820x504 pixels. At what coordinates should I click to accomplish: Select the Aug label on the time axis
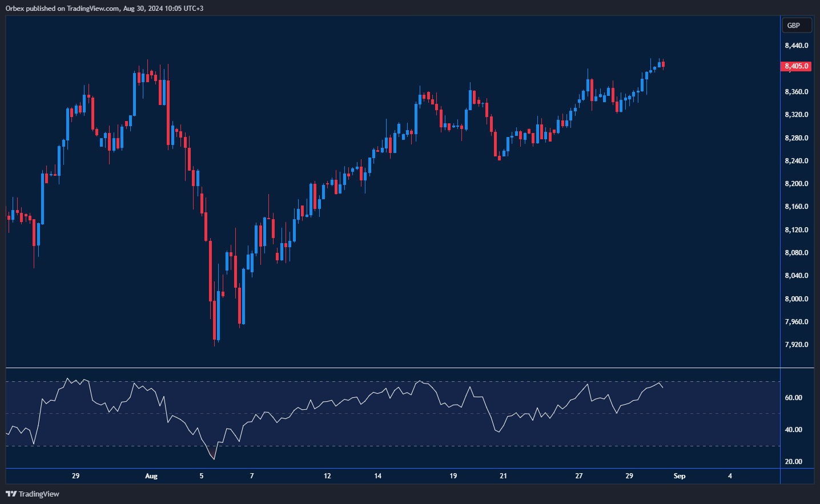(x=151, y=476)
